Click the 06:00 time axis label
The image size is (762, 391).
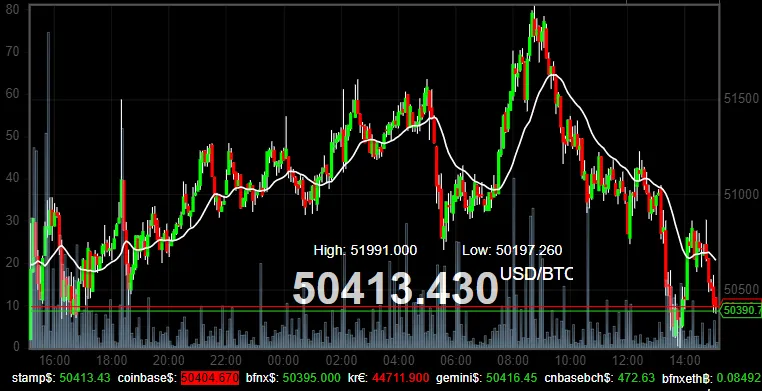tap(455, 360)
